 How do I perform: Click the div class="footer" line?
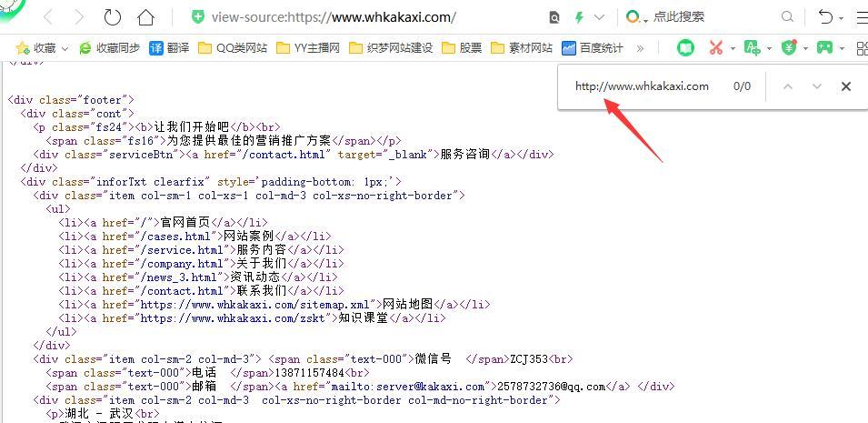click(x=71, y=100)
